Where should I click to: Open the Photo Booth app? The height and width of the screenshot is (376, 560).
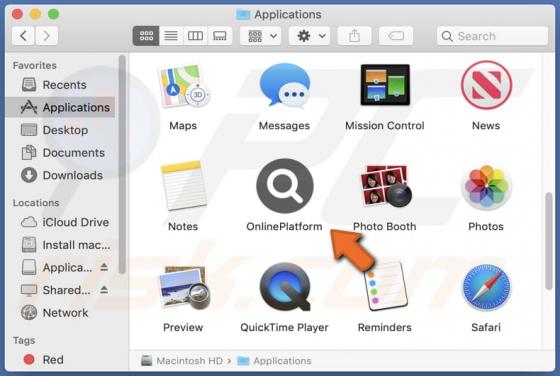pos(385,186)
